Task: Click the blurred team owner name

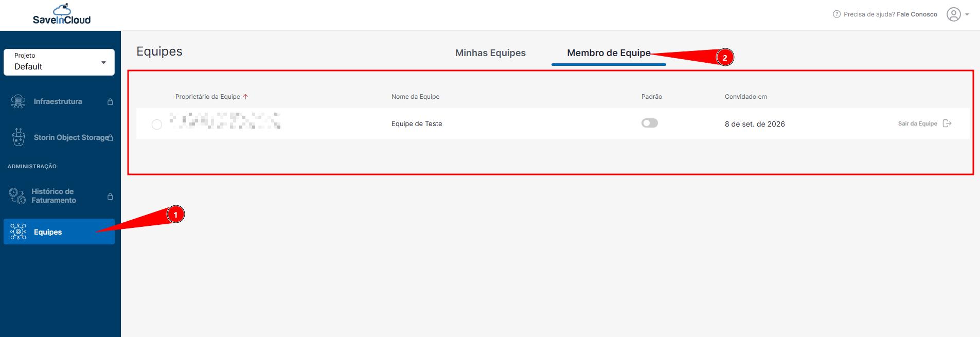Action: 225,120
